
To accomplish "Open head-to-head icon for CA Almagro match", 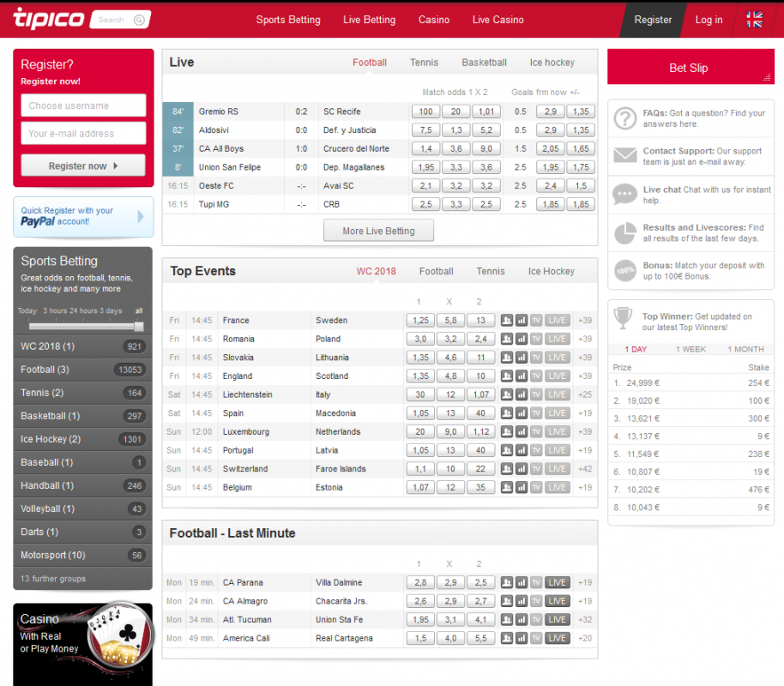I will [506, 601].
